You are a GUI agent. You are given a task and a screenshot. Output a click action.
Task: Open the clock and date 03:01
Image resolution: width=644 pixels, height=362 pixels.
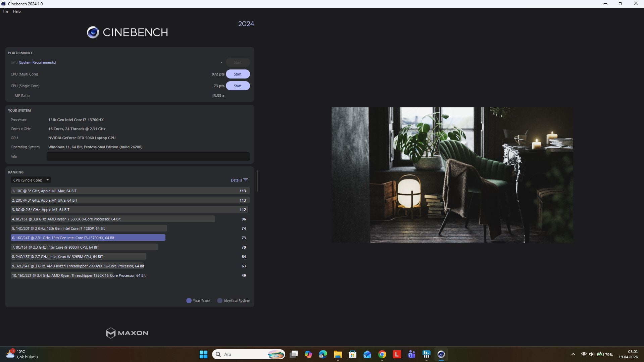click(x=628, y=354)
